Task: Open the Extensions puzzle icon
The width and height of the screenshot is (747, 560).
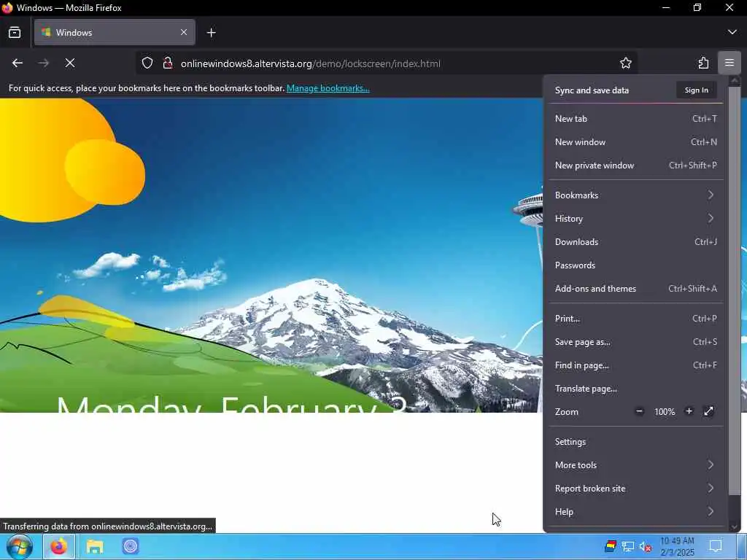Action: pos(703,63)
